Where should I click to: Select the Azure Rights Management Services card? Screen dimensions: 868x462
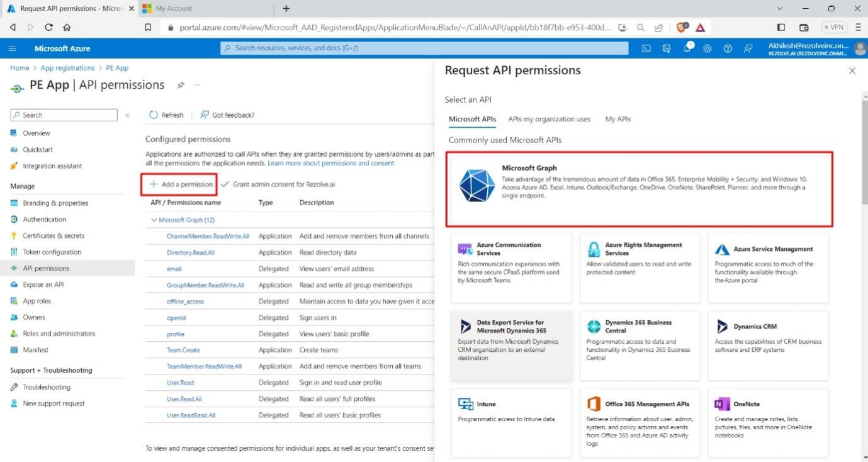coord(640,268)
